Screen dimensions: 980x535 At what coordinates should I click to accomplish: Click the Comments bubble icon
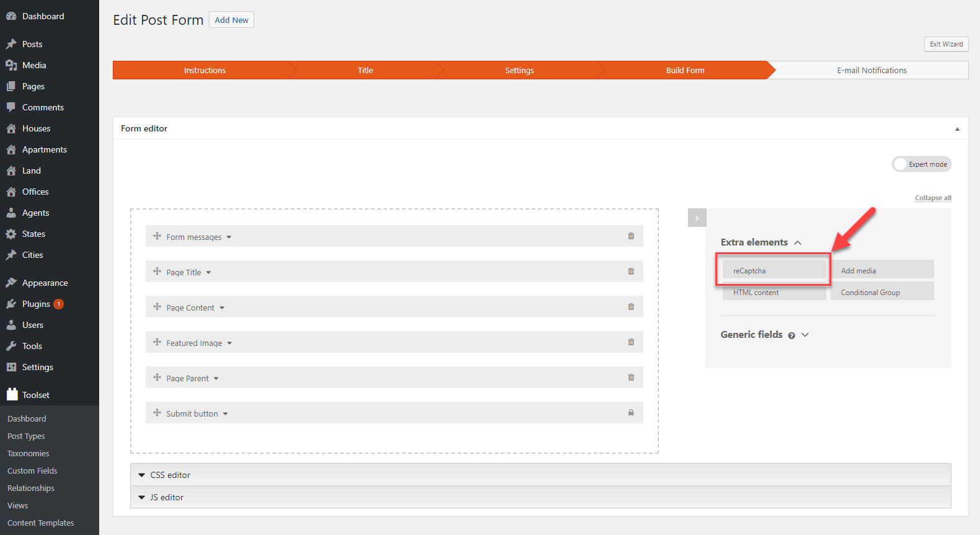11,107
